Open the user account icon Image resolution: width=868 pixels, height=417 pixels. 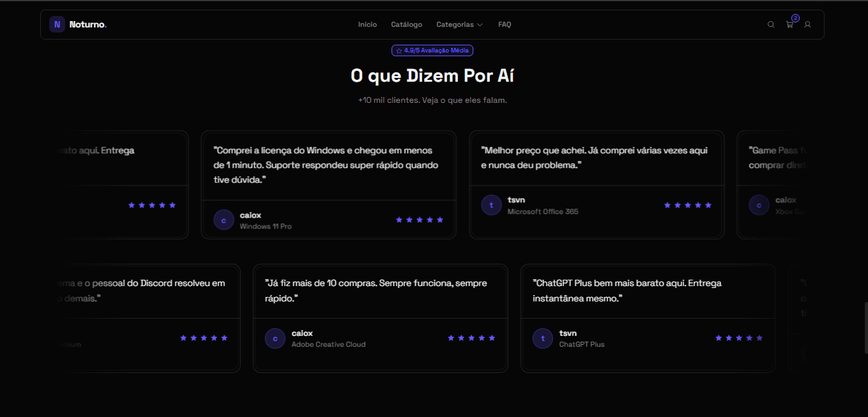807,24
